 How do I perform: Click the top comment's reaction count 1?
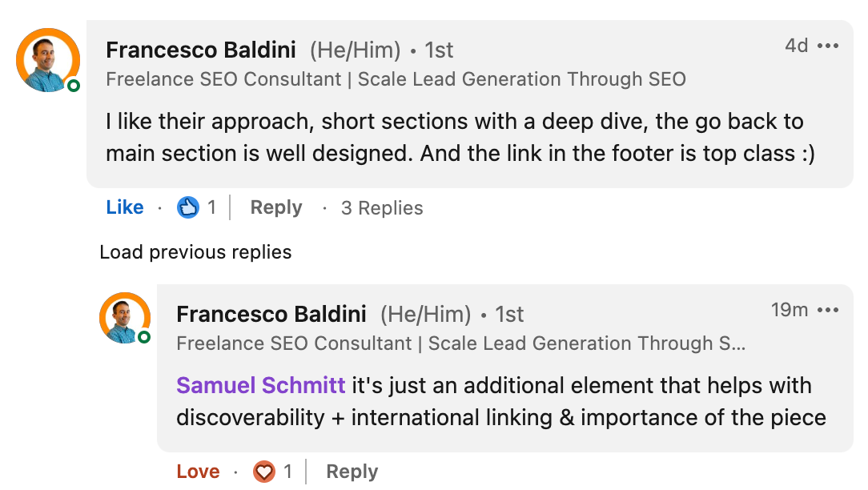coord(212,208)
